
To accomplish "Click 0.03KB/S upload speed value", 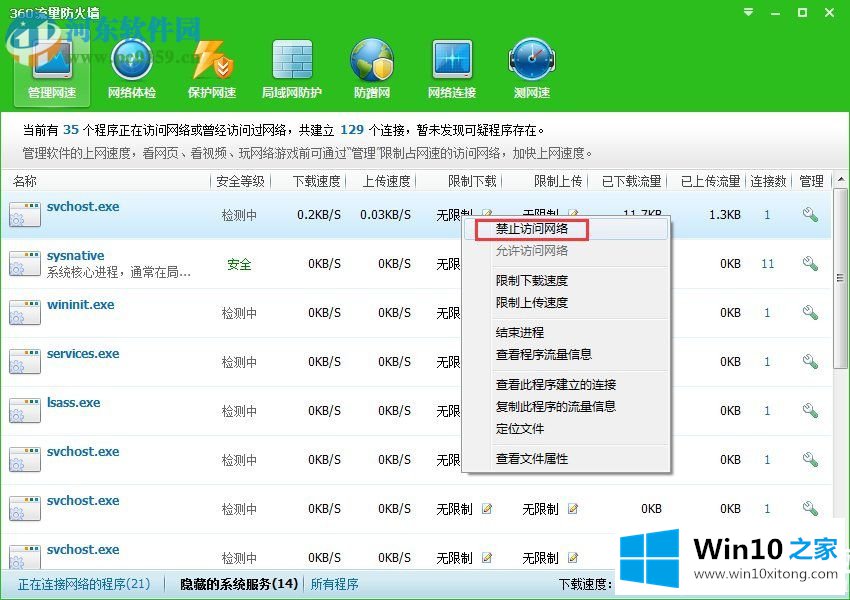I will [385, 215].
